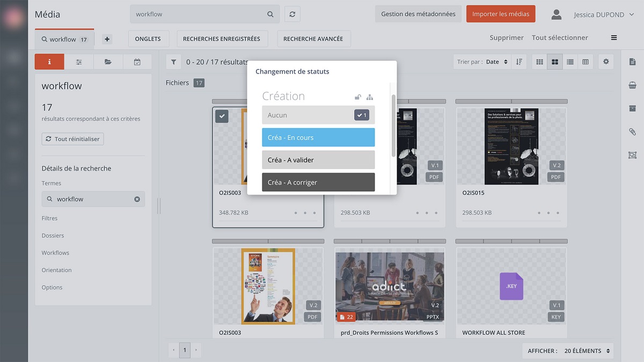
Task: Click the workflow hierarchy icon beside Création
Action: 370,97
